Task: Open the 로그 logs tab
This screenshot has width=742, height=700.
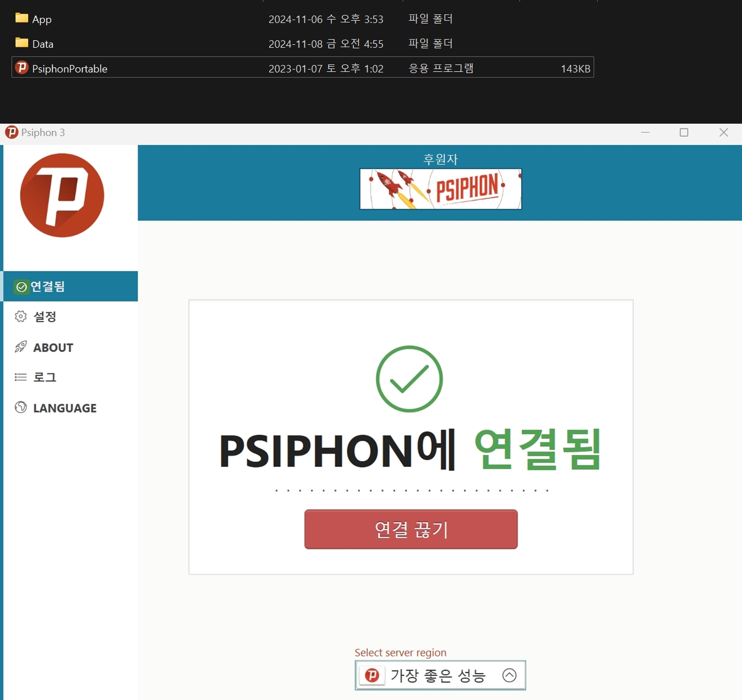Action: click(x=70, y=377)
